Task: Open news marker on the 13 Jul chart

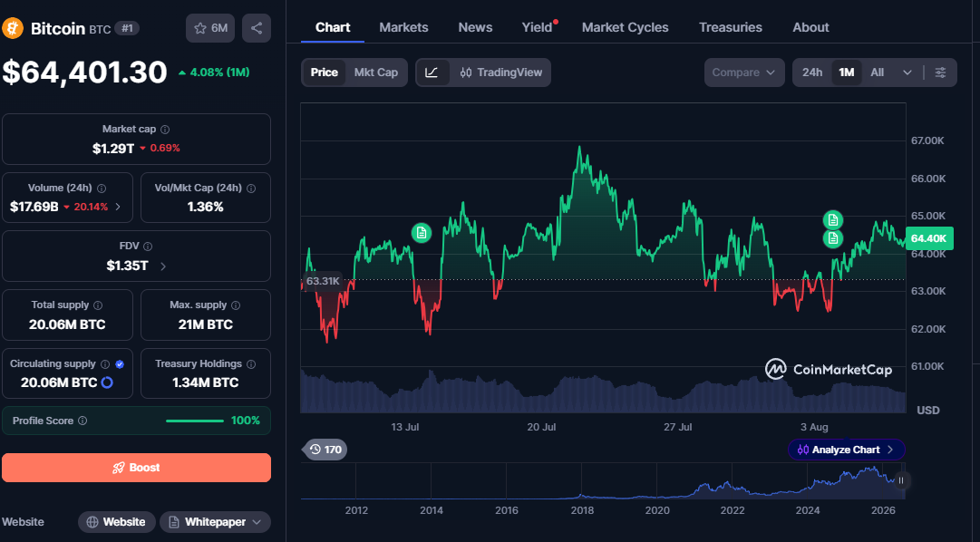Action: click(x=422, y=233)
